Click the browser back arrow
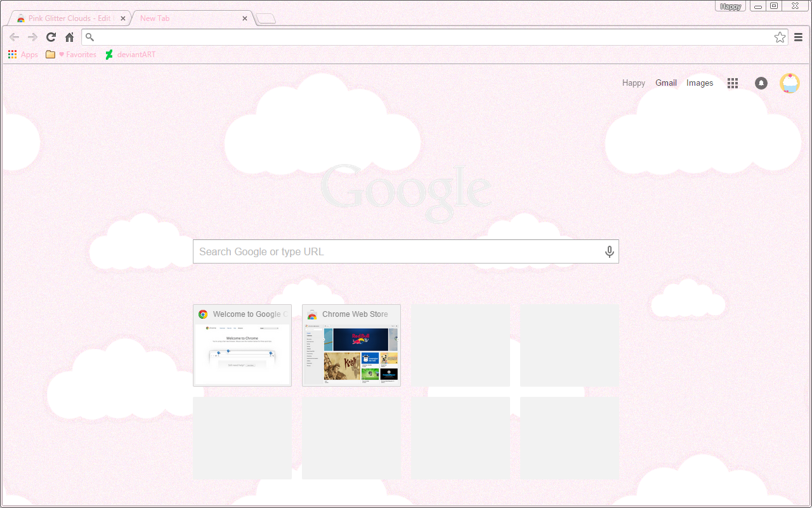The height and width of the screenshot is (508, 812). pyautogui.click(x=14, y=37)
